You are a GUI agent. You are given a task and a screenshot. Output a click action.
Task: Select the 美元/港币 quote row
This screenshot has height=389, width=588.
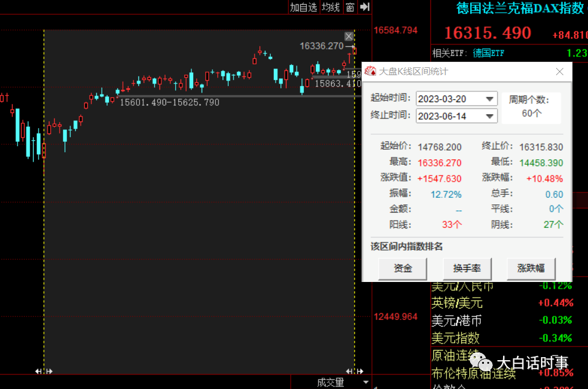point(502,320)
